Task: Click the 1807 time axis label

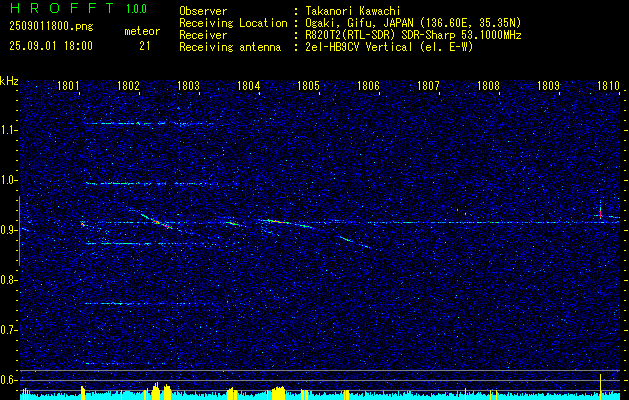Action: [428, 85]
